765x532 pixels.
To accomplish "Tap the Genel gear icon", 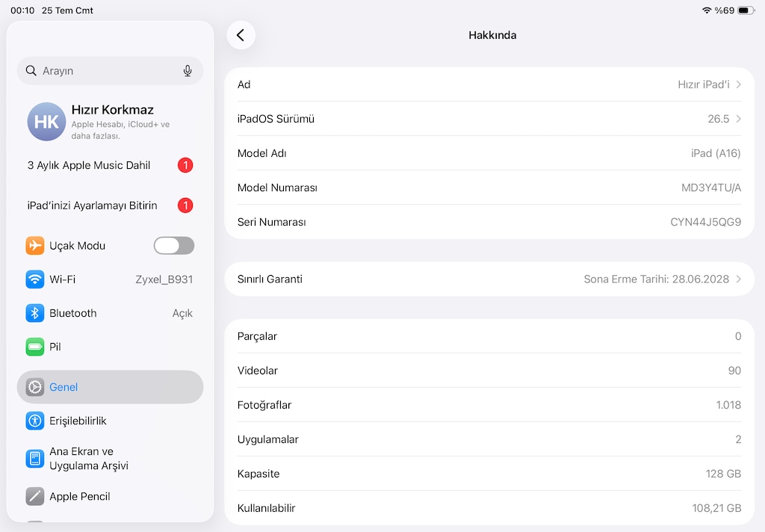I will (x=34, y=387).
